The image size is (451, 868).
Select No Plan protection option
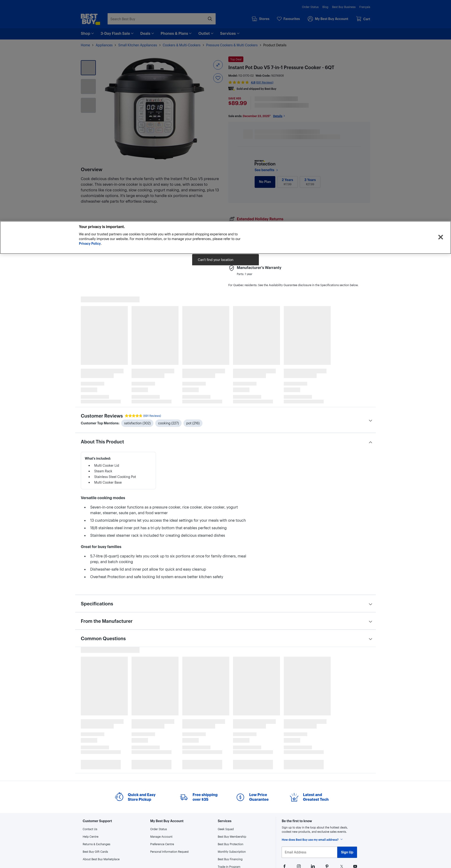265,182
